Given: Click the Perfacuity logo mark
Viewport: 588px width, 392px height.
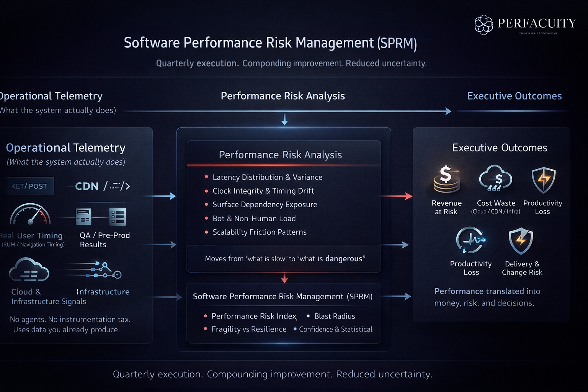Looking at the screenshot, I should click(483, 24).
